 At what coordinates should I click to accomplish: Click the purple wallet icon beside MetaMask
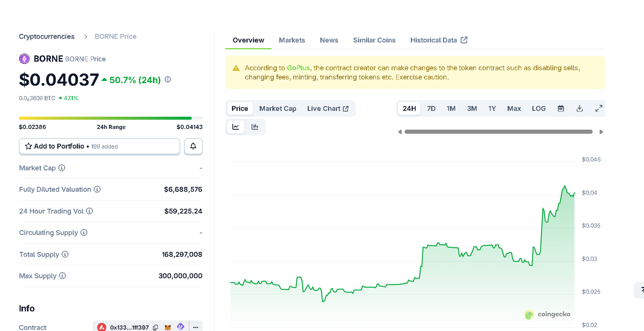coord(181,327)
